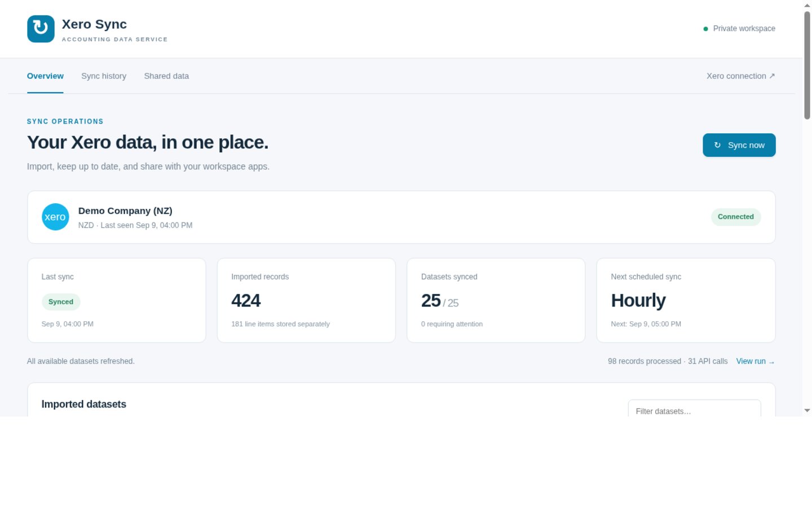Click the Connected status badge

[x=736, y=217]
